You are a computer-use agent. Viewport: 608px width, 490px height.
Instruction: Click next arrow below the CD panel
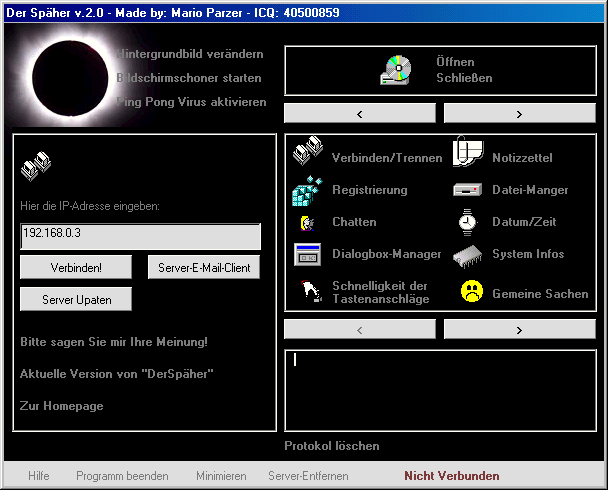point(519,113)
